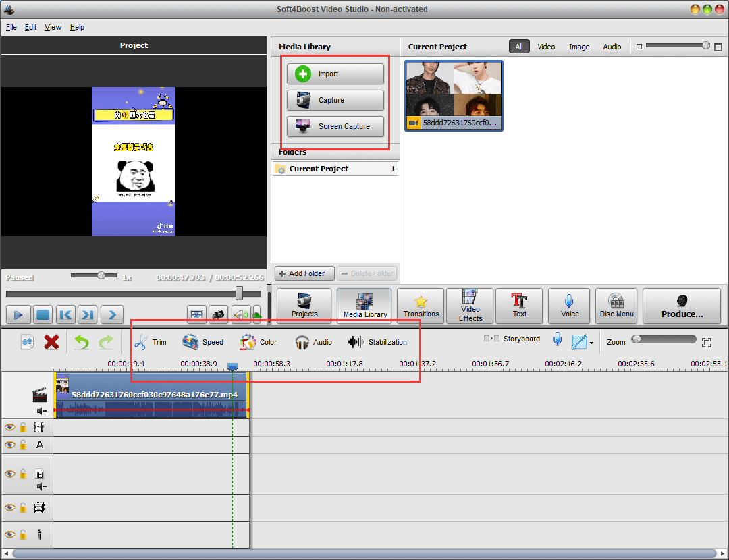The width and height of the screenshot is (729, 560).
Task: Click the Import button
Action: [335, 74]
